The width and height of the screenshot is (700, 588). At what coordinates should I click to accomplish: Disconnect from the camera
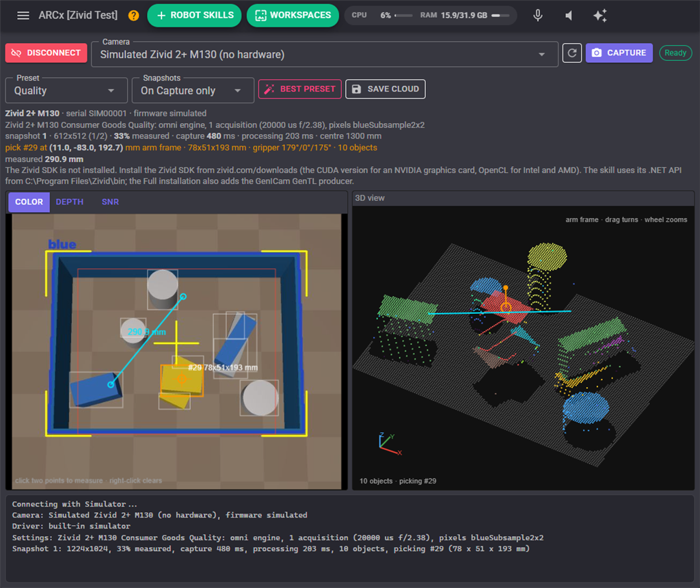(x=46, y=53)
